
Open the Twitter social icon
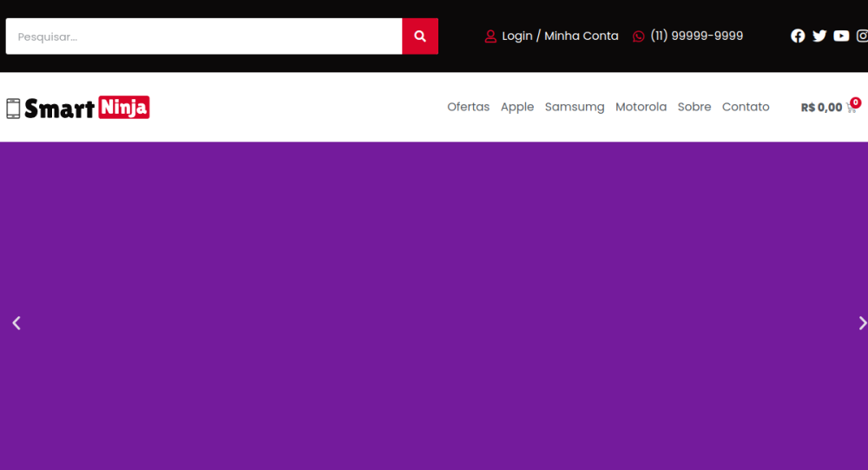click(819, 36)
